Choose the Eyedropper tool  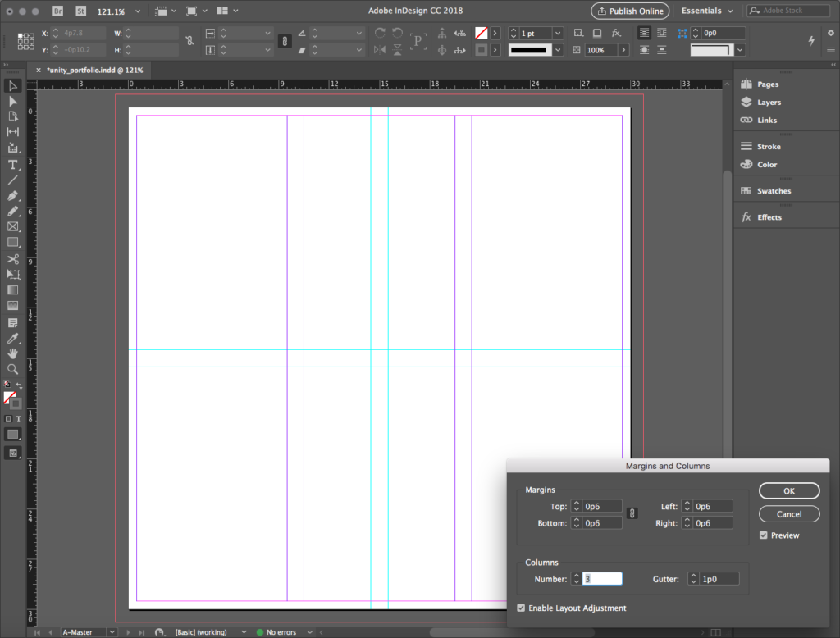[x=13, y=338]
